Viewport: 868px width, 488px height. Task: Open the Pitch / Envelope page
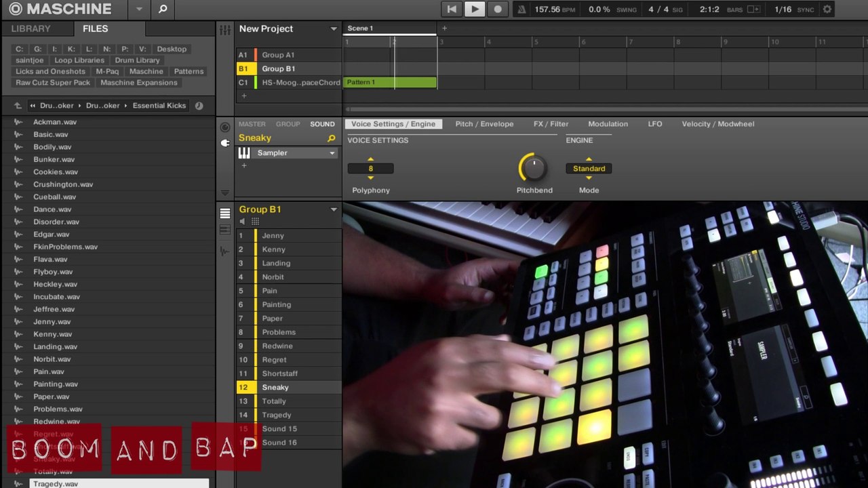point(484,124)
